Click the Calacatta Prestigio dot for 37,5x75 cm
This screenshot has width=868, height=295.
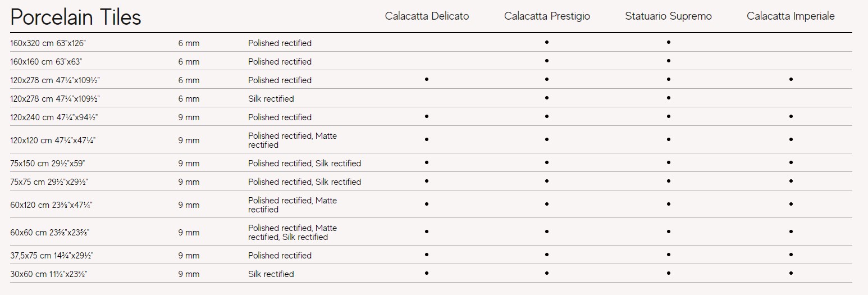pos(547,255)
